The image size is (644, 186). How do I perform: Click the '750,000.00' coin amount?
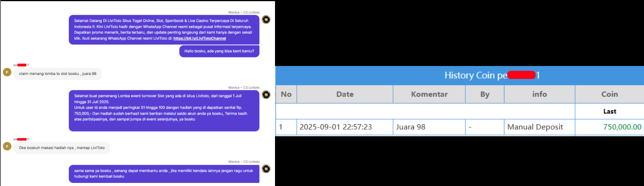point(622,127)
